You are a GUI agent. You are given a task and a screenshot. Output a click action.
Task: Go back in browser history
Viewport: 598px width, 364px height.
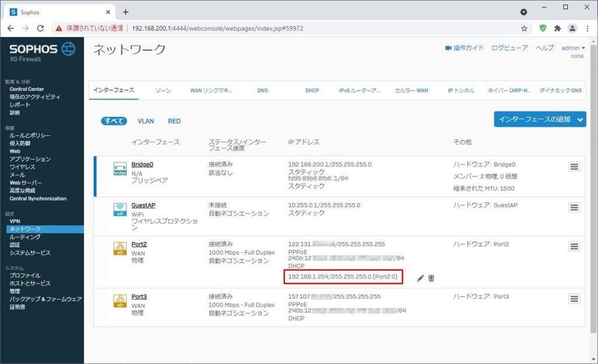coord(11,28)
